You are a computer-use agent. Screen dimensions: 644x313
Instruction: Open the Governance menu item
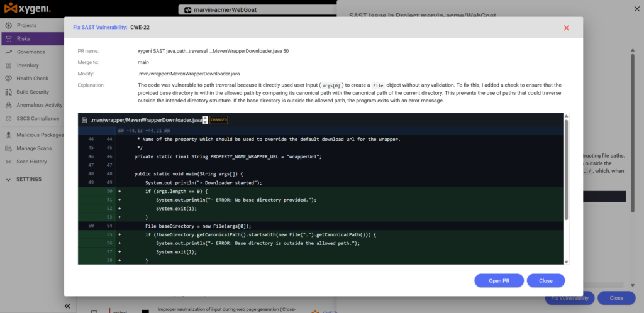[31, 52]
